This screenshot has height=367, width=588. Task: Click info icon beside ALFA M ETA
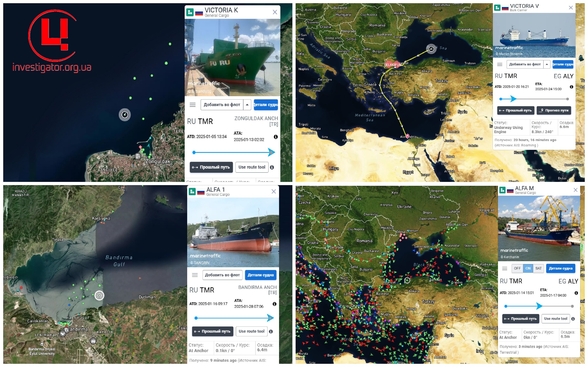[x=576, y=293]
